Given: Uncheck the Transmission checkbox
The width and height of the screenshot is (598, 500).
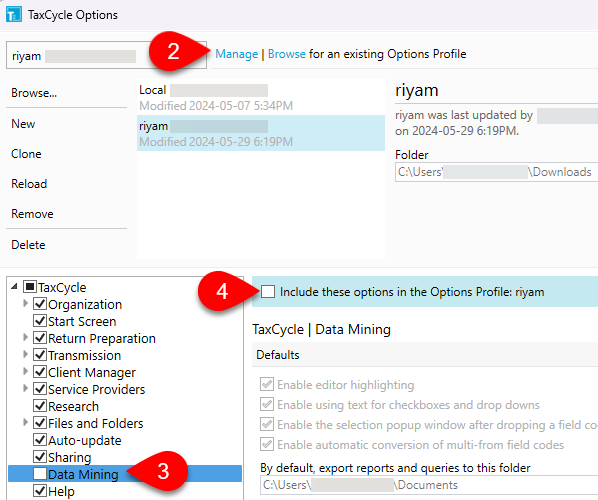Looking at the screenshot, I should click(40, 355).
